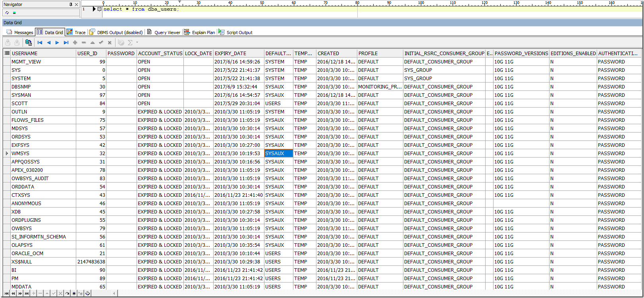Click the CTXSYS expiry date 2016/11/23 21:41:40
This screenshot has height=298, width=644.
(x=239, y=195)
